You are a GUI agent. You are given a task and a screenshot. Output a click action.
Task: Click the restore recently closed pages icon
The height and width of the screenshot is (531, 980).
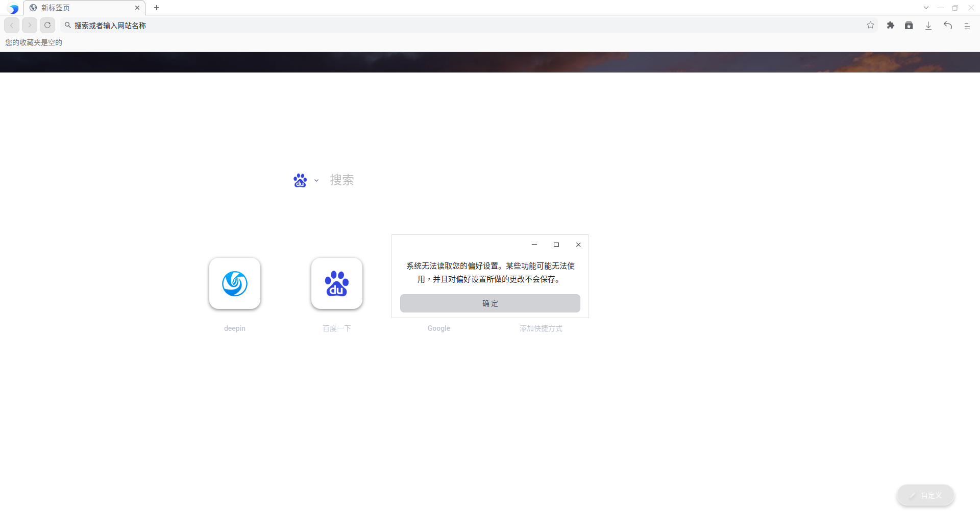tap(948, 25)
